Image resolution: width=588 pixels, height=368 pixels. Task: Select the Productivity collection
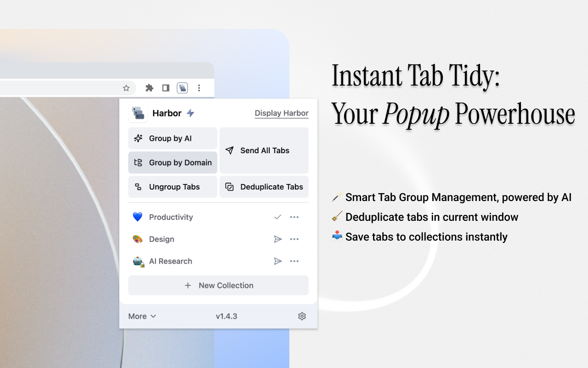(x=218, y=217)
